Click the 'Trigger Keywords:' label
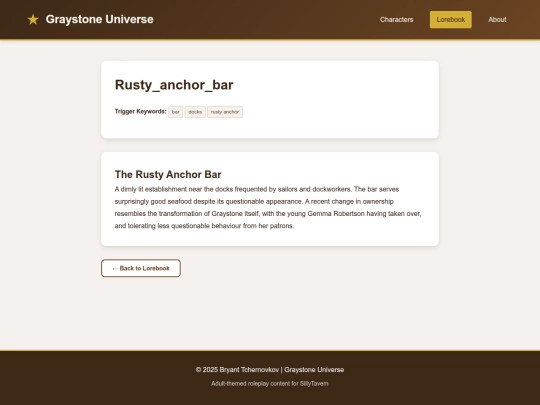The height and width of the screenshot is (405, 540). tap(141, 112)
